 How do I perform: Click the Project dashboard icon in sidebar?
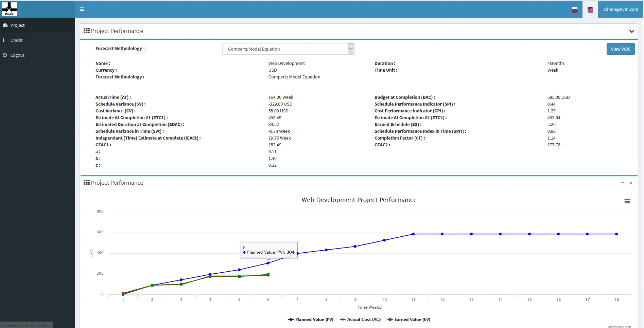pyautogui.click(x=5, y=25)
